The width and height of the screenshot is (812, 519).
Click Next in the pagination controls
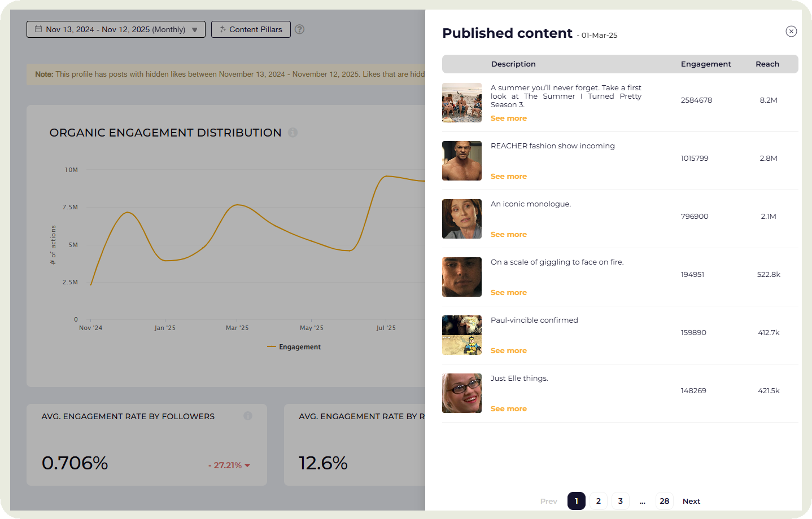coord(691,501)
